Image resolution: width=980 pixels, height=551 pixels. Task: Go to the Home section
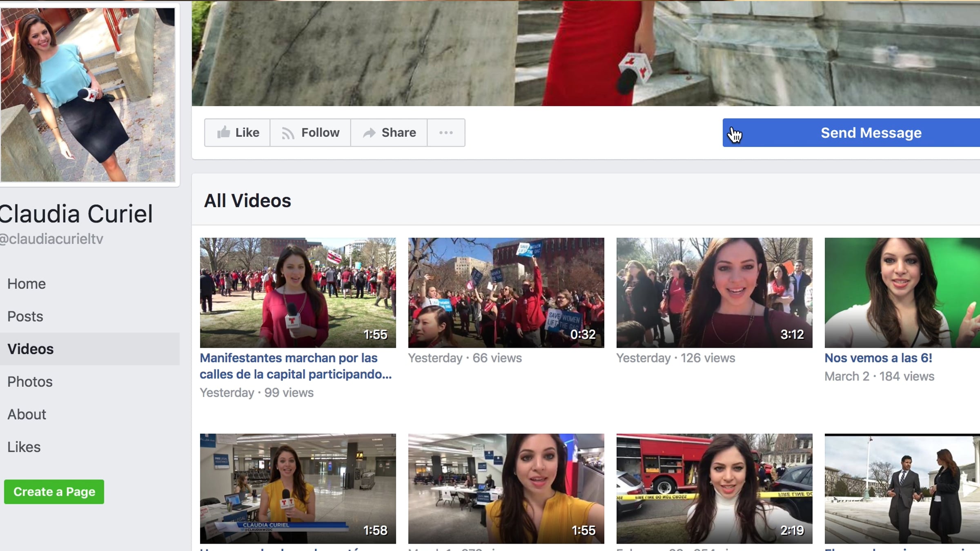pyautogui.click(x=27, y=284)
